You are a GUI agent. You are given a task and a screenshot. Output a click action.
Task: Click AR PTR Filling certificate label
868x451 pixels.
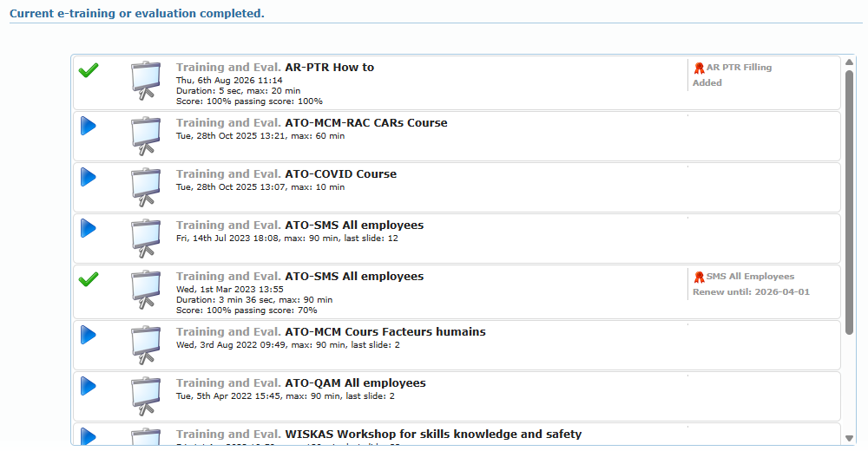(x=739, y=67)
